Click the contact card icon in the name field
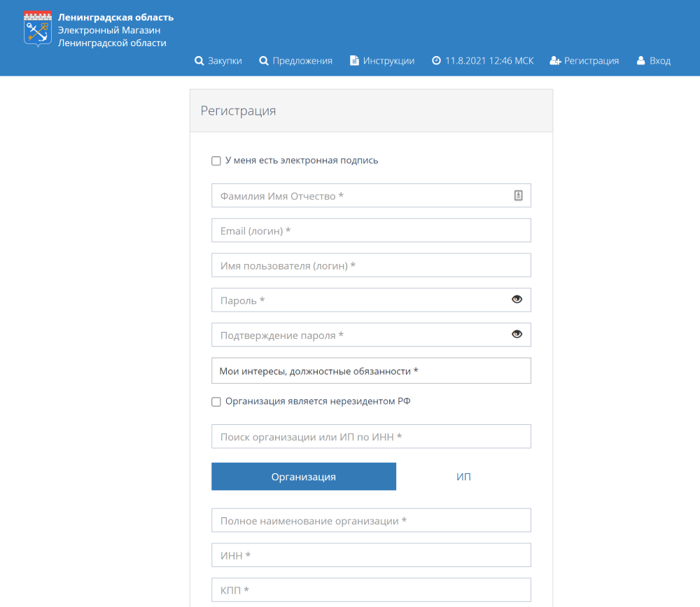 point(518,195)
